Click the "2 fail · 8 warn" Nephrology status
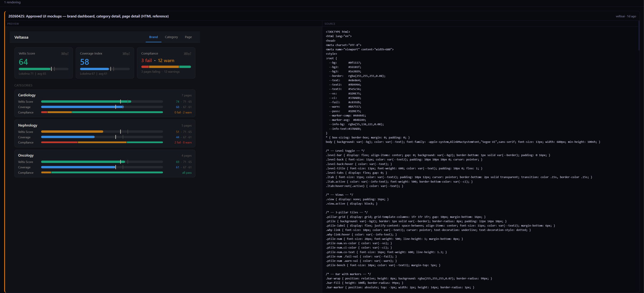 (183, 142)
